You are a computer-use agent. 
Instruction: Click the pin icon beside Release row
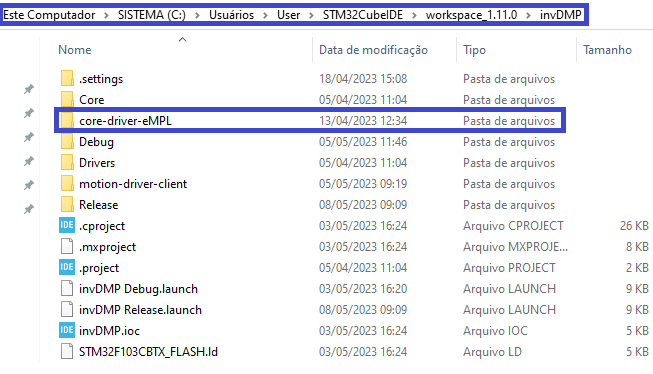coord(28,209)
